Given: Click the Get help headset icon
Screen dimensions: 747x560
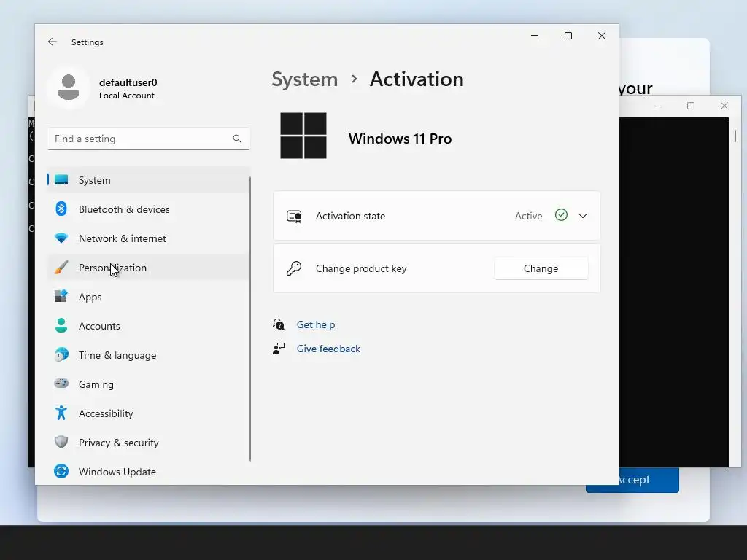Looking at the screenshot, I should pyautogui.click(x=279, y=324).
